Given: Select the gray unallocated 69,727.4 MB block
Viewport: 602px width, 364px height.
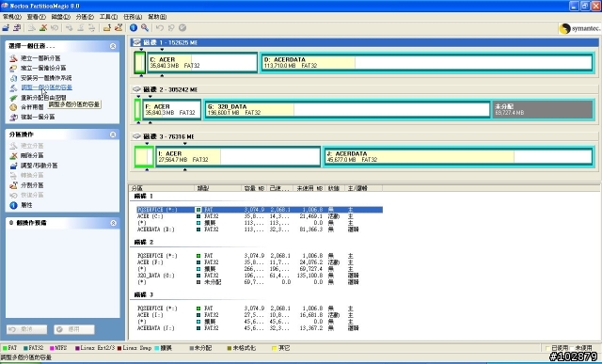Looking at the screenshot, I should [543, 109].
